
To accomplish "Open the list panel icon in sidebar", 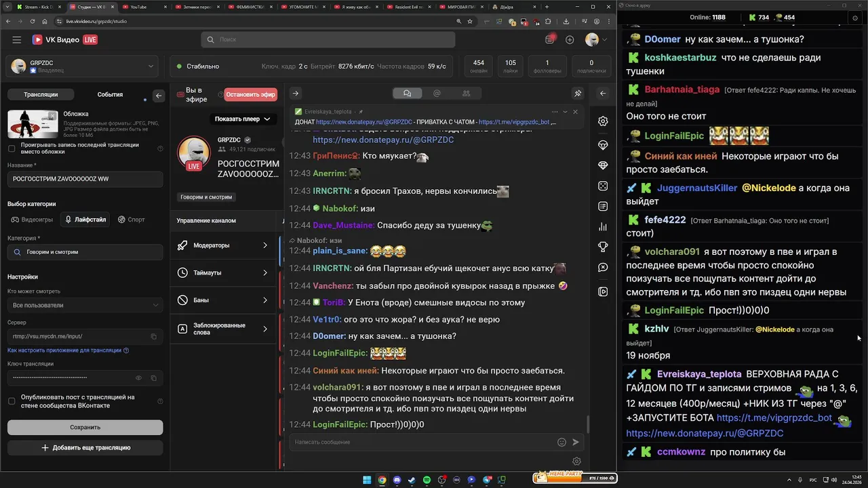I will point(603,206).
